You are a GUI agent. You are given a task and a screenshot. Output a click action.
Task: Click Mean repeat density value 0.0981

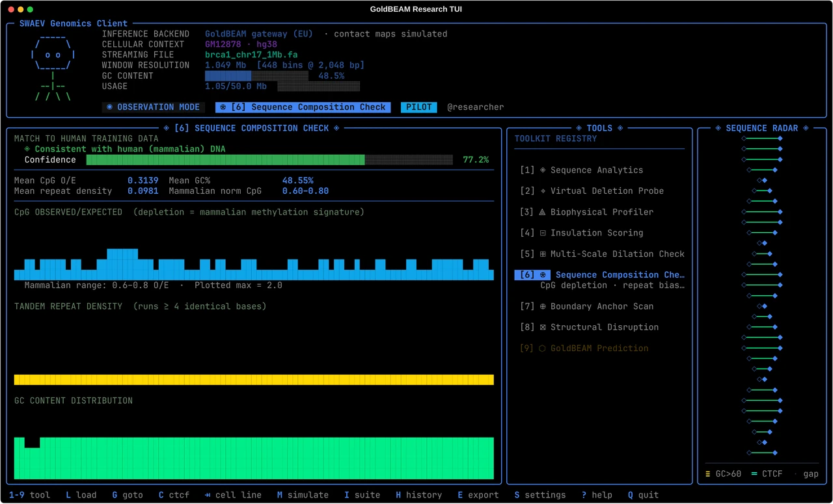tap(143, 191)
